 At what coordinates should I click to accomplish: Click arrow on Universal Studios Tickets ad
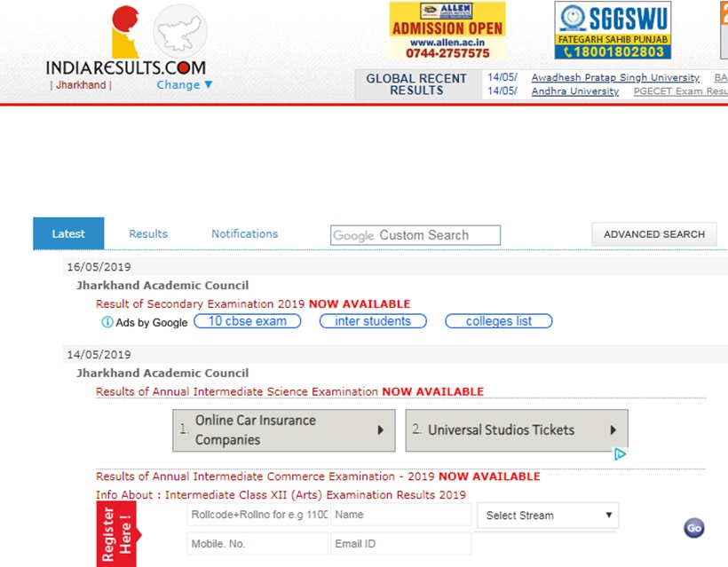click(613, 430)
